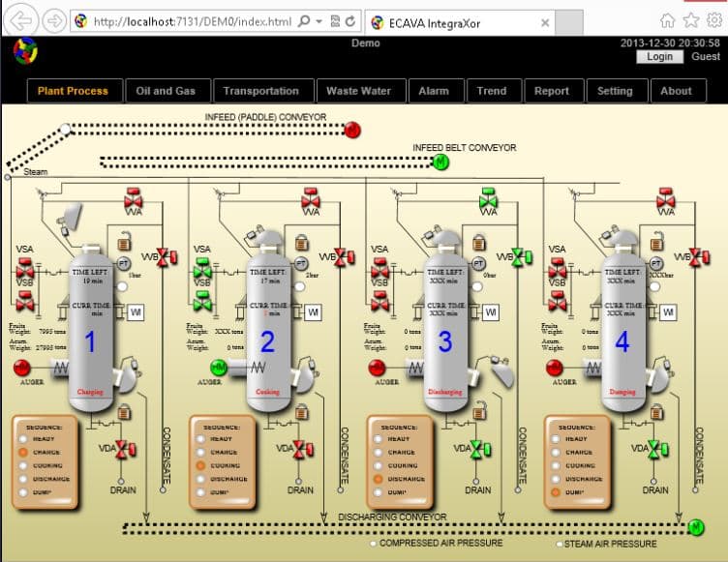This screenshot has width=728, height=562.
Task: Open the Setting tab
Action: (x=617, y=91)
